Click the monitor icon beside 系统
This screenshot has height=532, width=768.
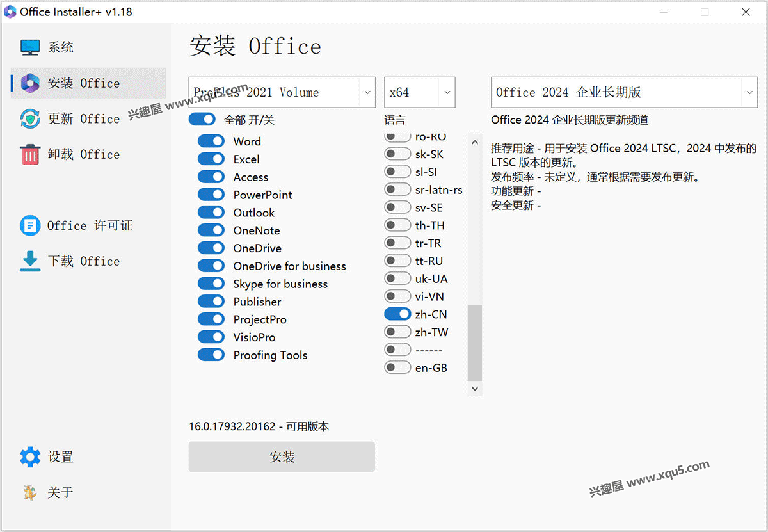(30, 47)
